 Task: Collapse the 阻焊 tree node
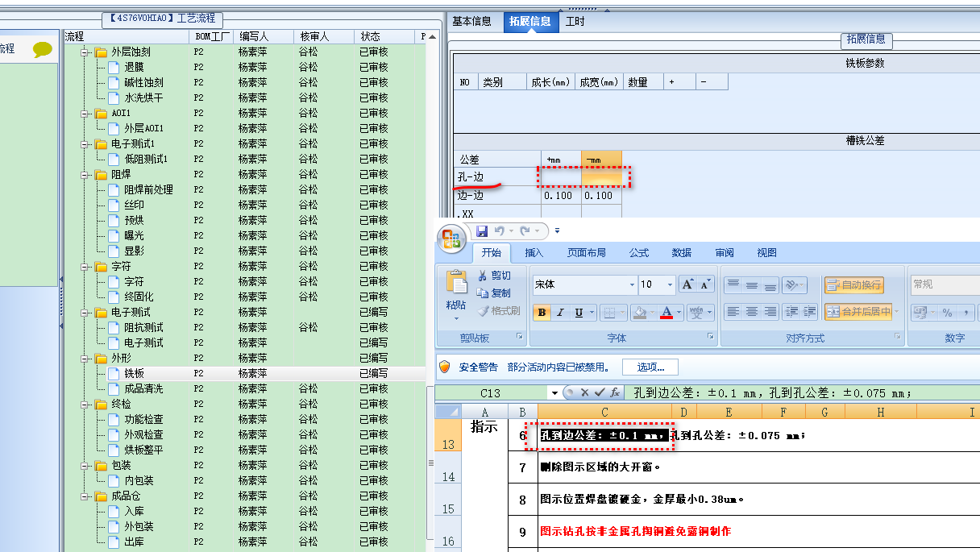tap(85, 175)
